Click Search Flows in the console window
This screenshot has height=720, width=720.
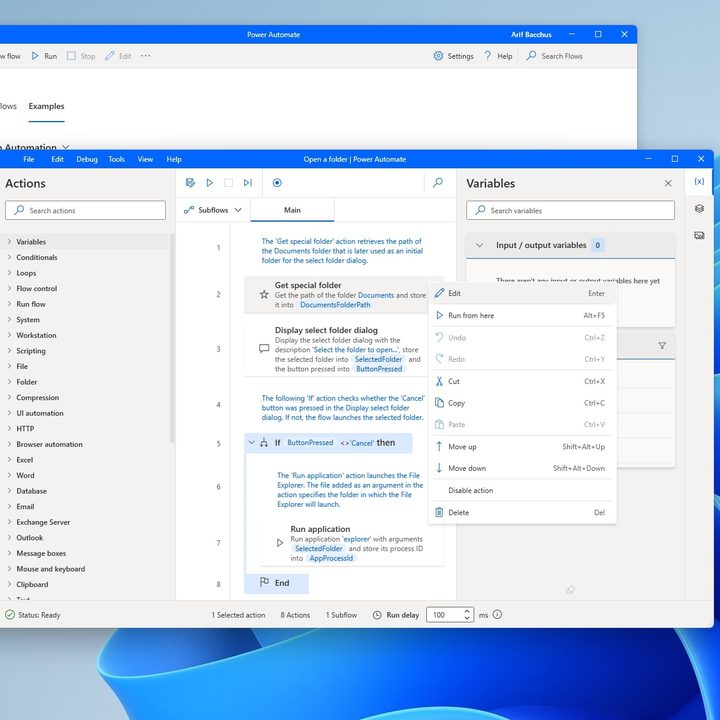pos(555,56)
